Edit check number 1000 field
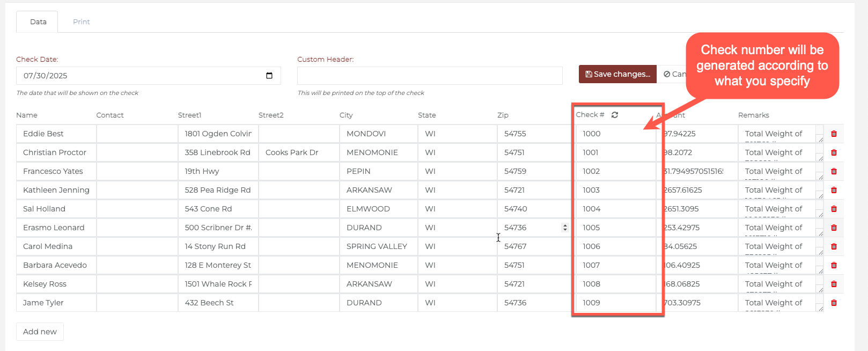This screenshot has height=351, width=868. click(x=616, y=134)
